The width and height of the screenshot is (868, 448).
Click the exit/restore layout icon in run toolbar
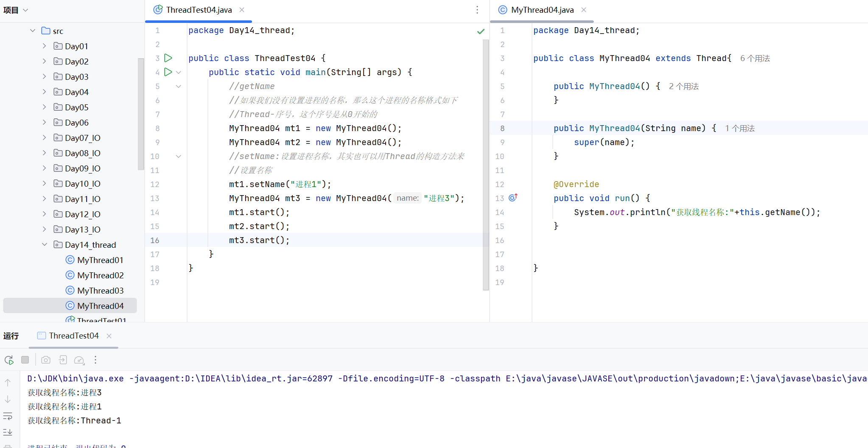coord(63,360)
